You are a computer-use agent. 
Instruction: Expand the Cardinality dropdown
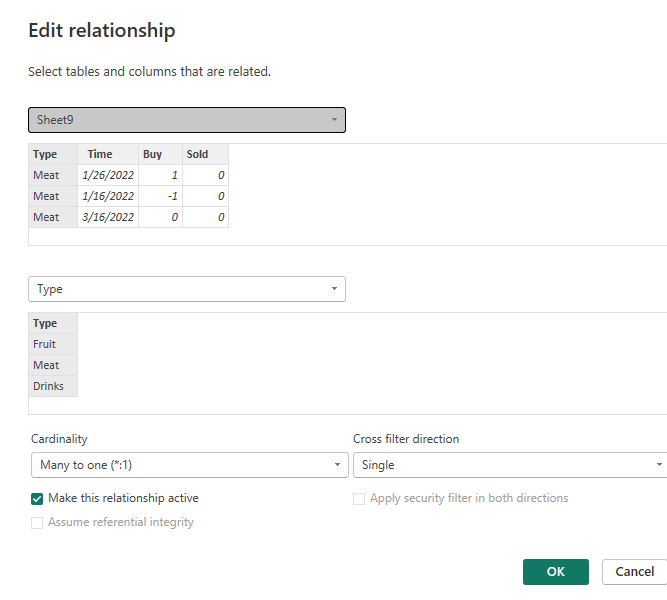pos(190,465)
